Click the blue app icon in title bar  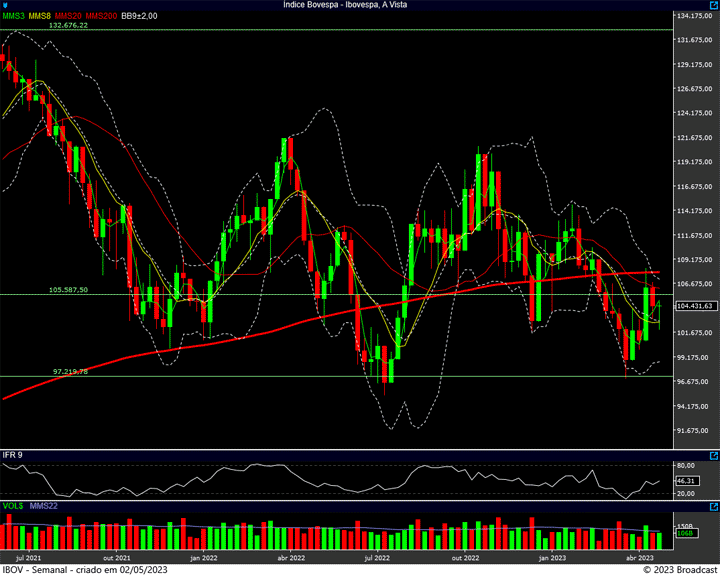click(x=6, y=5)
